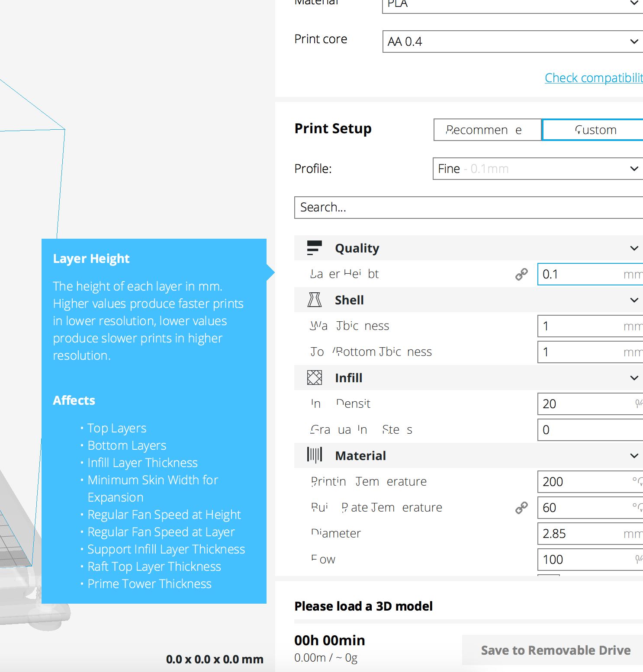Edit the Diameter value 2.85
This screenshot has height=672, width=643.
(x=590, y=534)
